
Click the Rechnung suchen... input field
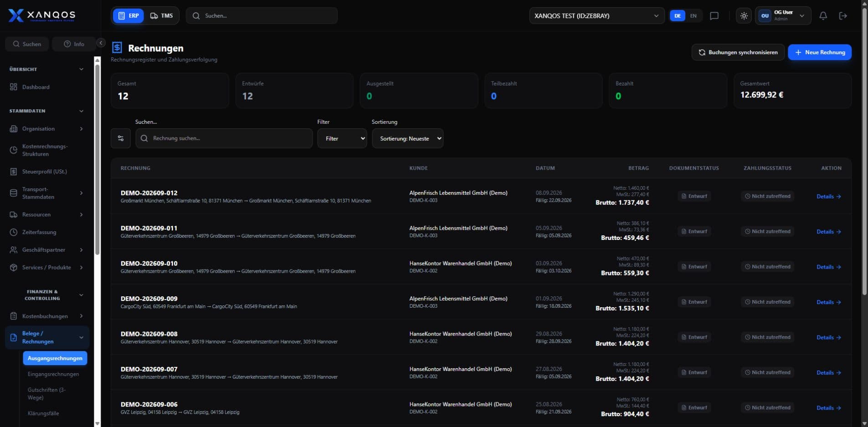tap(224, 138)
